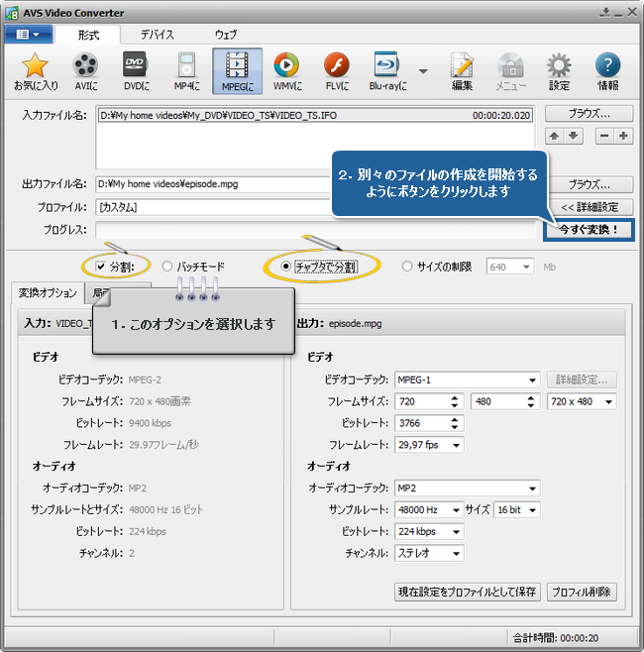644x652 pixels.
Task: Save current settings as profile button
Action: coord(468,592)
